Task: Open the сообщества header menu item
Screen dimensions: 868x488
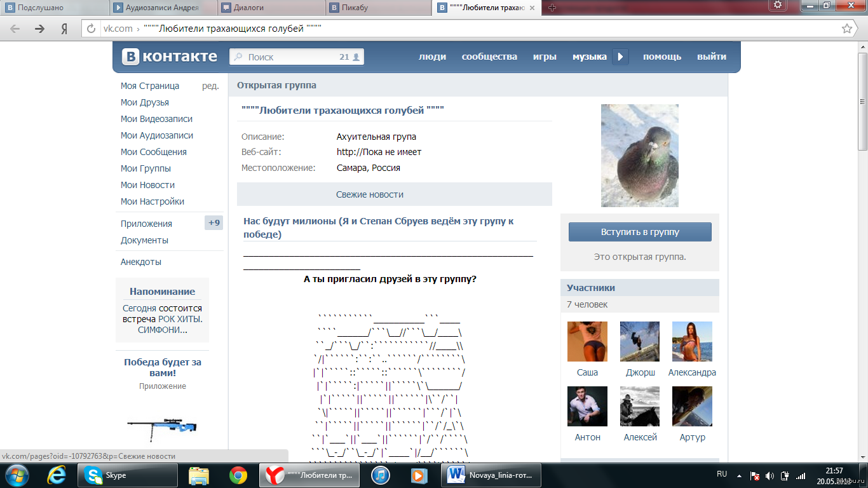Action: point(489,57)
